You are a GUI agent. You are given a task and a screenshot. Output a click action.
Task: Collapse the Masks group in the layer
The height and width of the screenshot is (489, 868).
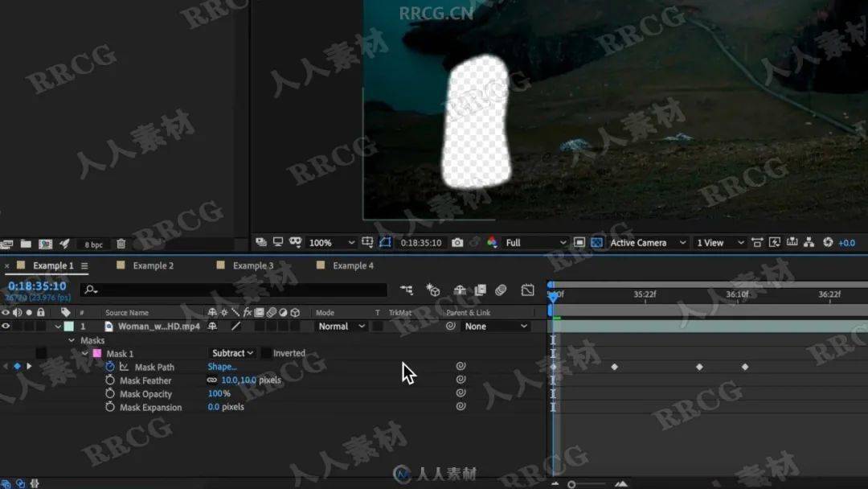tap(72, 340)
